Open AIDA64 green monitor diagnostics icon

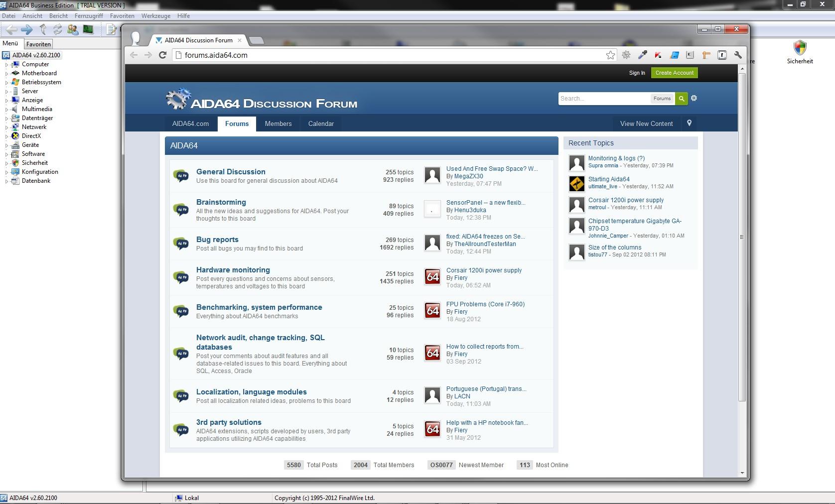(x=88, y=30)
